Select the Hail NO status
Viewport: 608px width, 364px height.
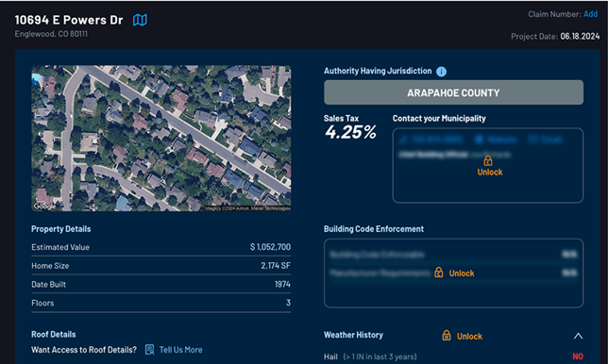pos(578,356)
